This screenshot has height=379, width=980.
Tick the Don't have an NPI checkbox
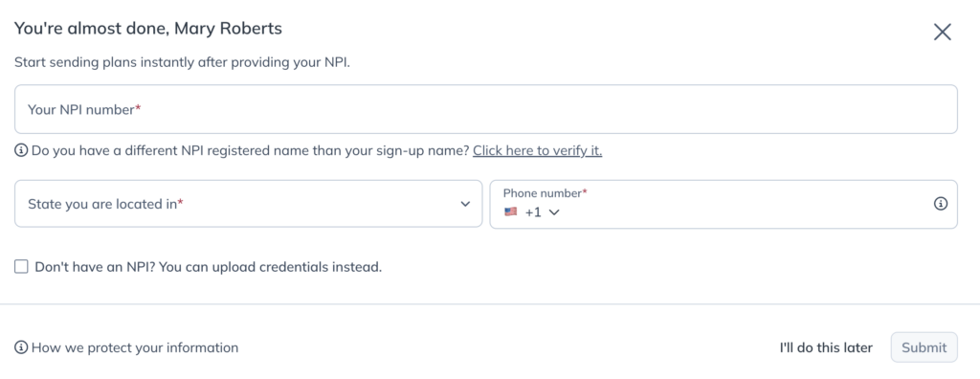22,267
